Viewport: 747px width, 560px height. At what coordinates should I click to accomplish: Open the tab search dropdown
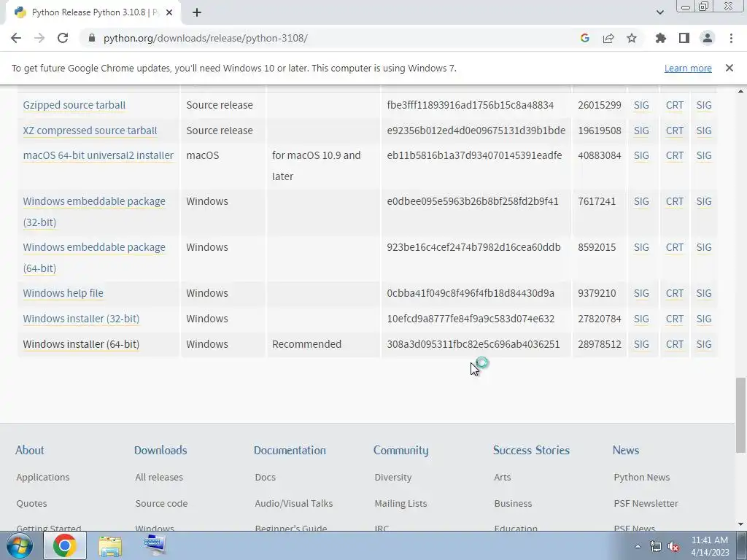[x=659, y=12]
